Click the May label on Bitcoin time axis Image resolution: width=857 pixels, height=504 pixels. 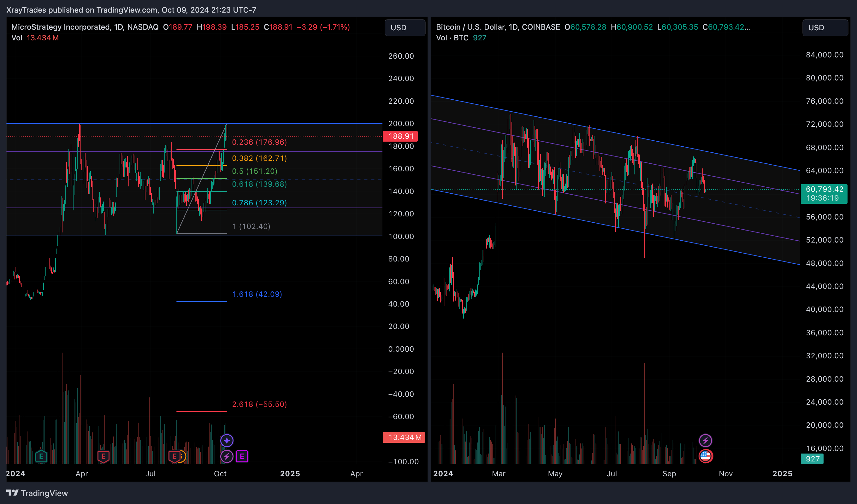coord(555,473)
